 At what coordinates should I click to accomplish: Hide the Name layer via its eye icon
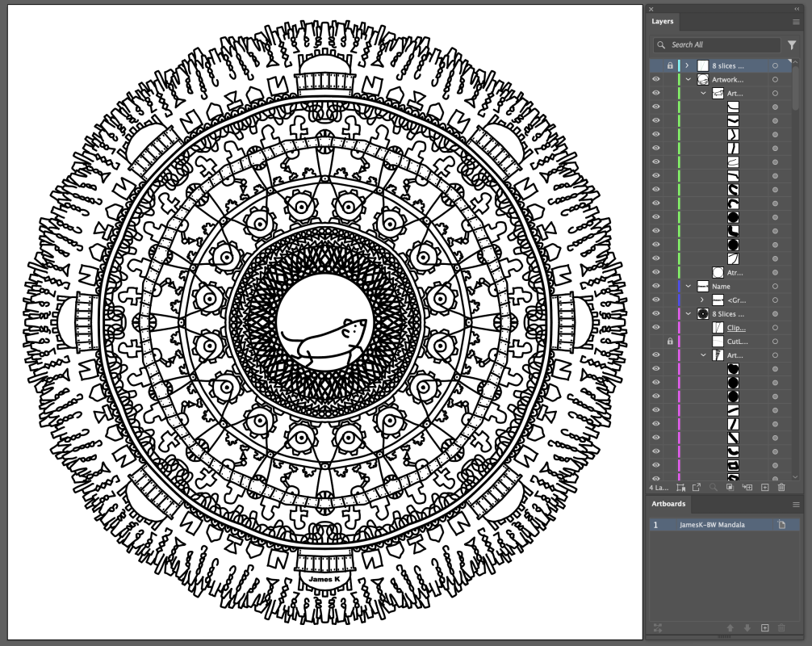tap(655, 286)
